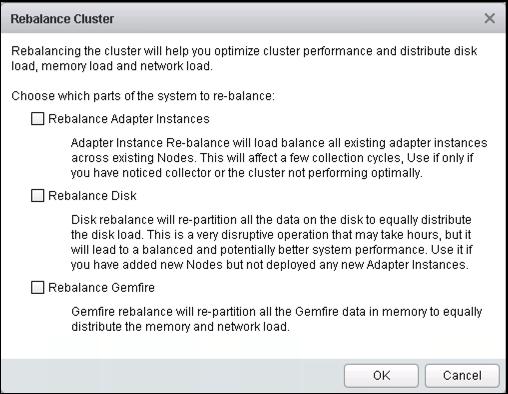Cancel the rebalance dialog

[462, 376]
